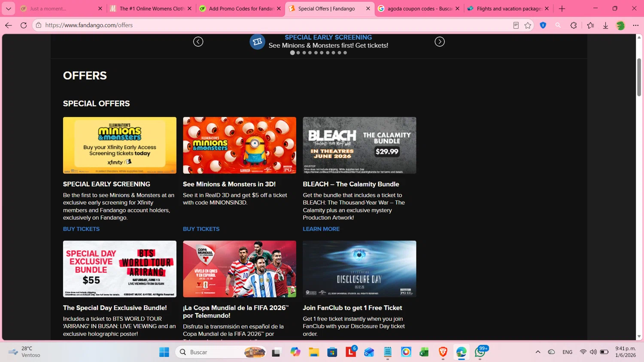The width and height of the screenshot is (644, 362).
Task: Open the browser Extensions puzzle icon
Action: 574,25
